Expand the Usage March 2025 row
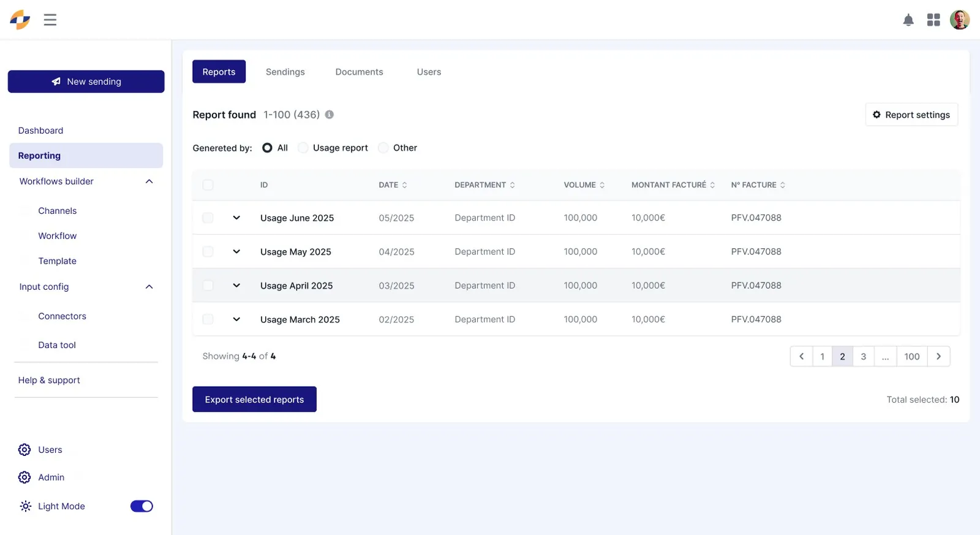Image resolution: width=980 pixels, height=535 pixels. [236, 319]
